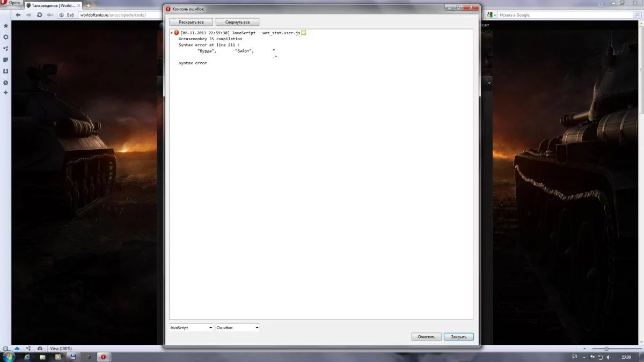Click the 23:00 taskbar clock
644x362 pixels.
[x=626, y=357]
